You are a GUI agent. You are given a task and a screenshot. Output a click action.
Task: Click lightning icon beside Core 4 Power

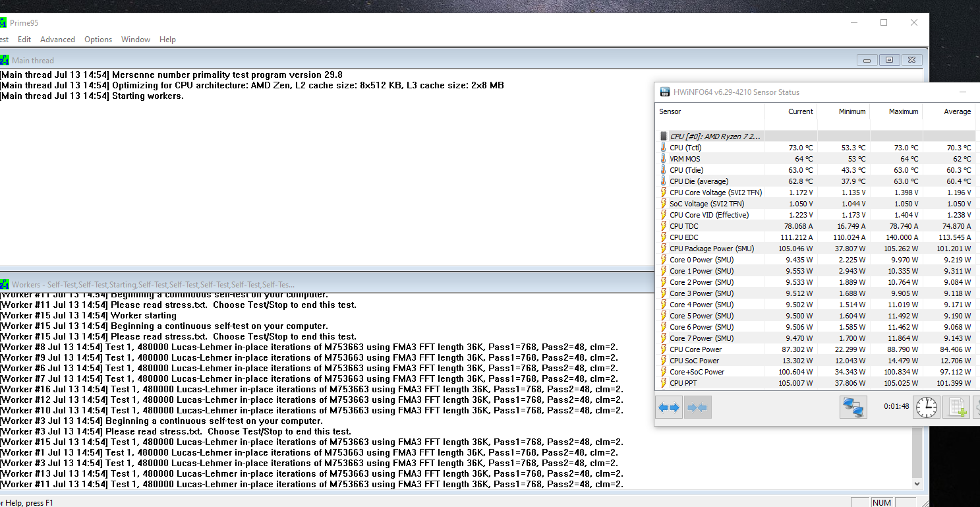tap(664, 305)
